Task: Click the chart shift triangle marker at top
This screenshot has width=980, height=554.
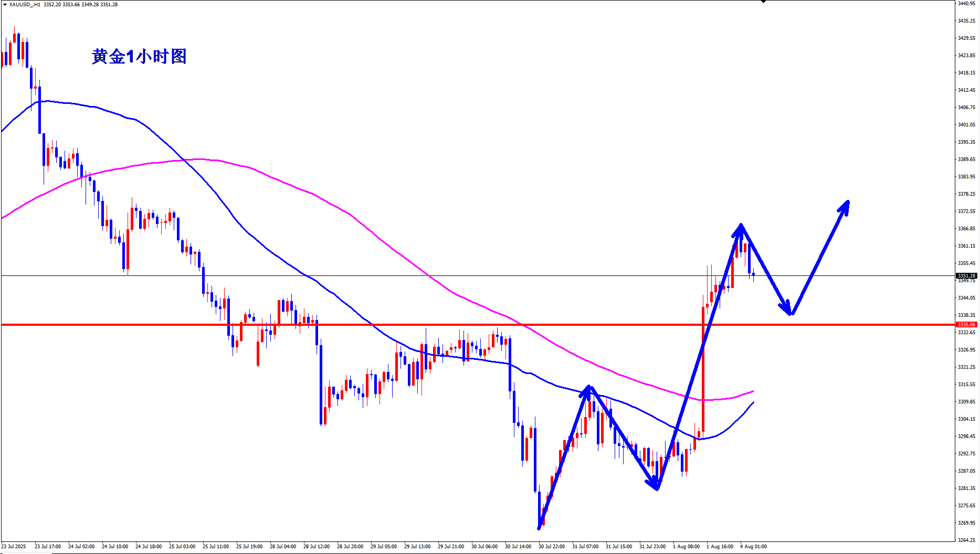Action: (764, 2)
